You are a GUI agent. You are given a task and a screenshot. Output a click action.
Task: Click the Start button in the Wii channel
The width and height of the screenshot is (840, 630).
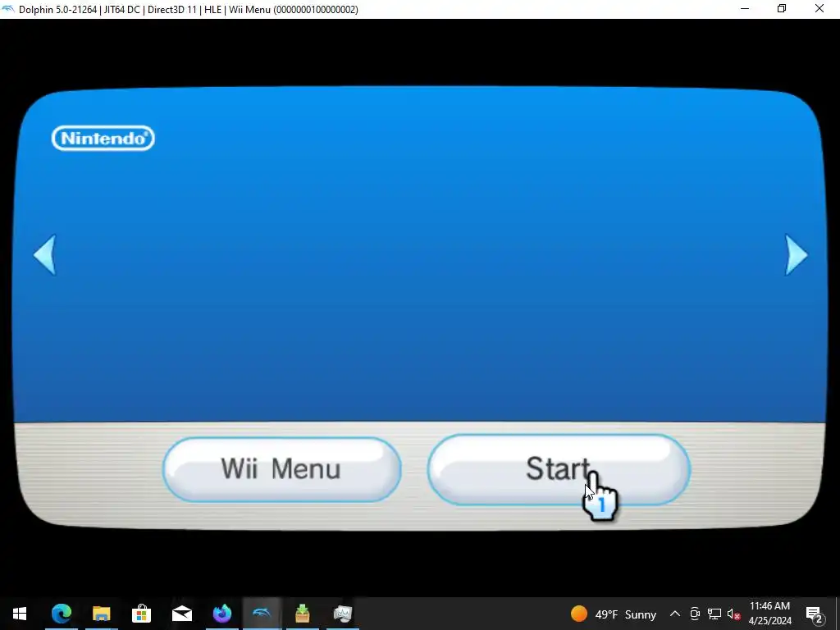(x=559, y=470)
